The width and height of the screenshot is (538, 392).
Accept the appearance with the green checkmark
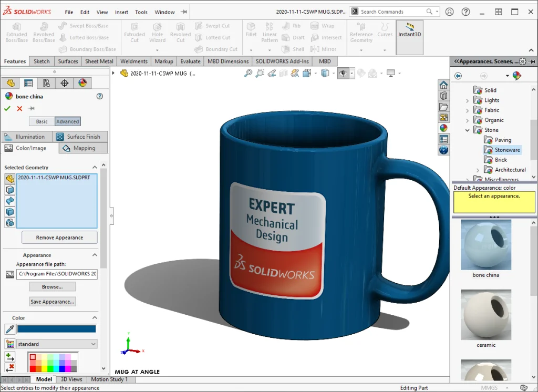(x=7, y=108)
